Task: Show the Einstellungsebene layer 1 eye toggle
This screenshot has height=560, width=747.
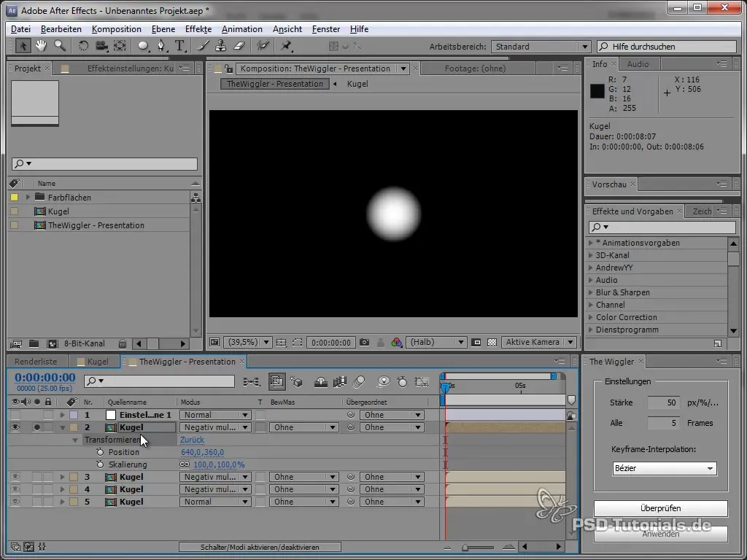Action: click(x=15, y=415)
